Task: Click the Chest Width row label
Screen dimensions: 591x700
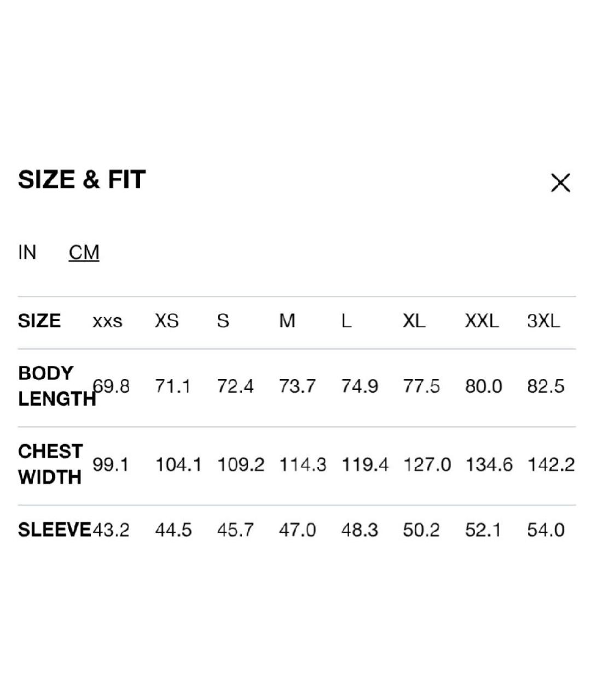Action: click(50, 464)
